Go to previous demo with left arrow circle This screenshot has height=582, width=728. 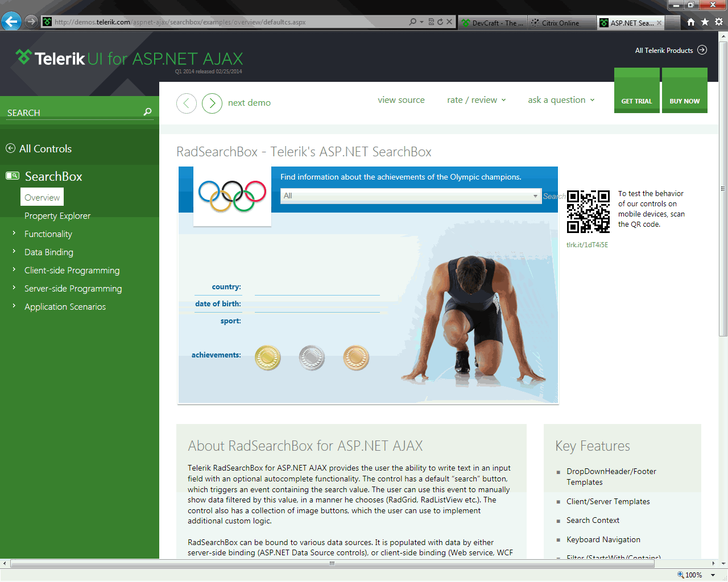[x=187, y=103]
